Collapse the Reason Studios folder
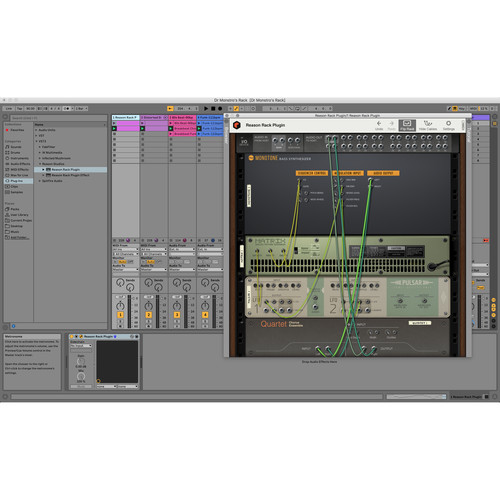Image resolution: width=500 pixels, height=500 pixels. click(40, 164)
